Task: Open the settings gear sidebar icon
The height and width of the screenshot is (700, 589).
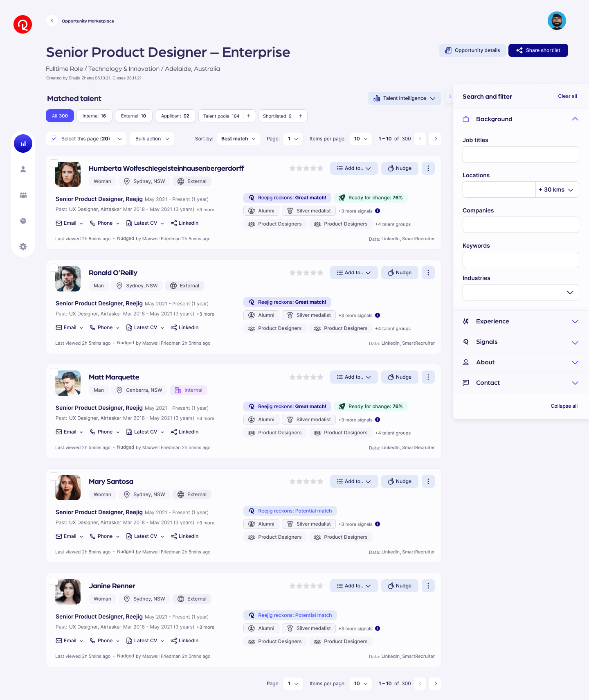Action: click(x=23, y=246)
